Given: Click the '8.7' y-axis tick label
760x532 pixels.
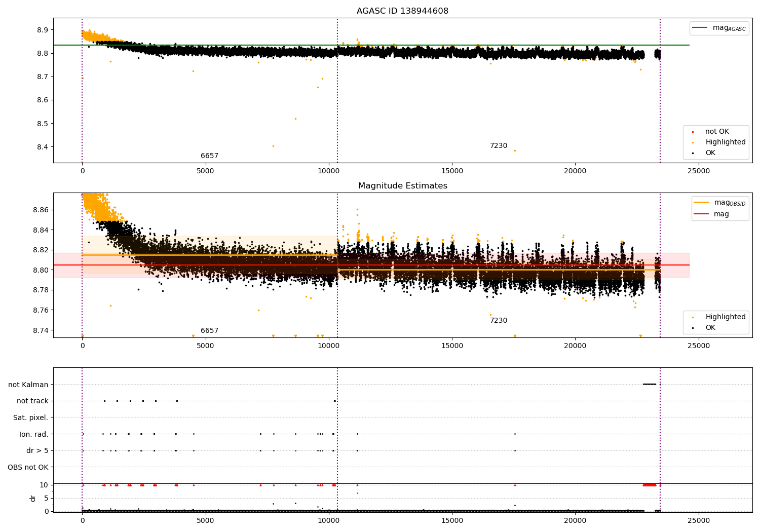Looking at the screenshot, I should coord(43,77).
